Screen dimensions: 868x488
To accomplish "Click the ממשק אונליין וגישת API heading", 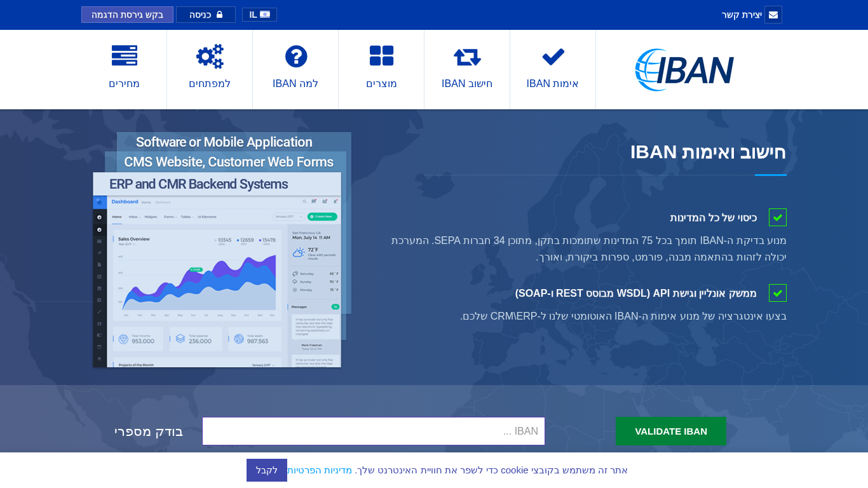I will [636, 293].
